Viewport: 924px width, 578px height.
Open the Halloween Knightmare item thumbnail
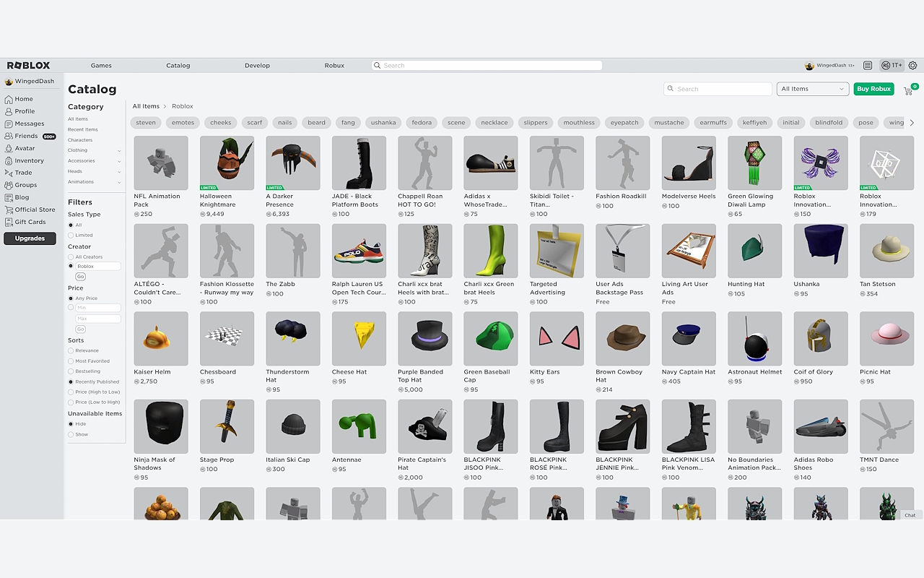coord(227,163)
